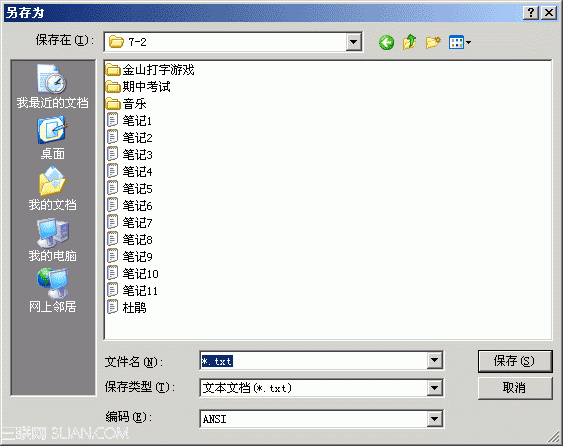Image resolution: width=563 pixels, height=446 pixels.
Task: Select the 笔记9 file icon
Action: click(x=112, y=256)
